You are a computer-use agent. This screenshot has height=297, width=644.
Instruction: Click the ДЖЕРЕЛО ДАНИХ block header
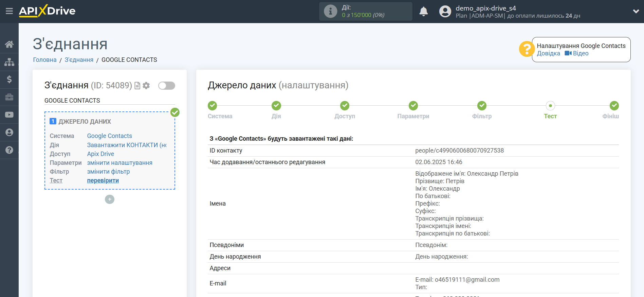[x=85, y=122]
